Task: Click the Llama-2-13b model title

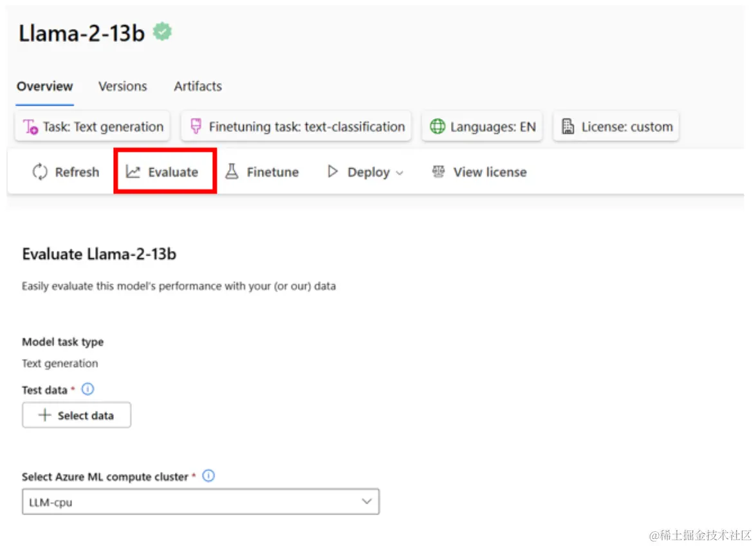Action: [82, 33]
